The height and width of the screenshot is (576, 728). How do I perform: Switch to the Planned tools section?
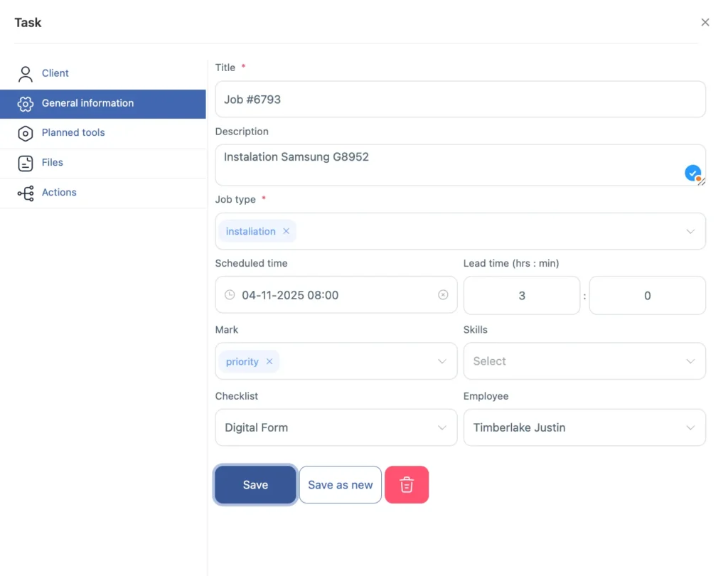point(73,133)
